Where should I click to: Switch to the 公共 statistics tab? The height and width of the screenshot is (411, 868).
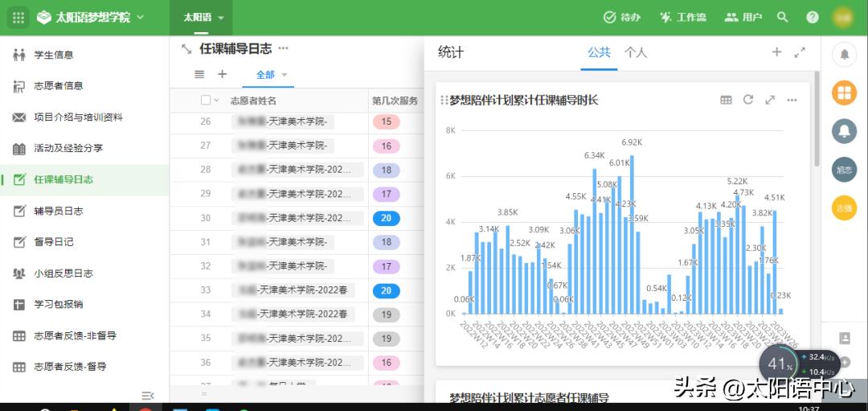[x=599, y=52]
